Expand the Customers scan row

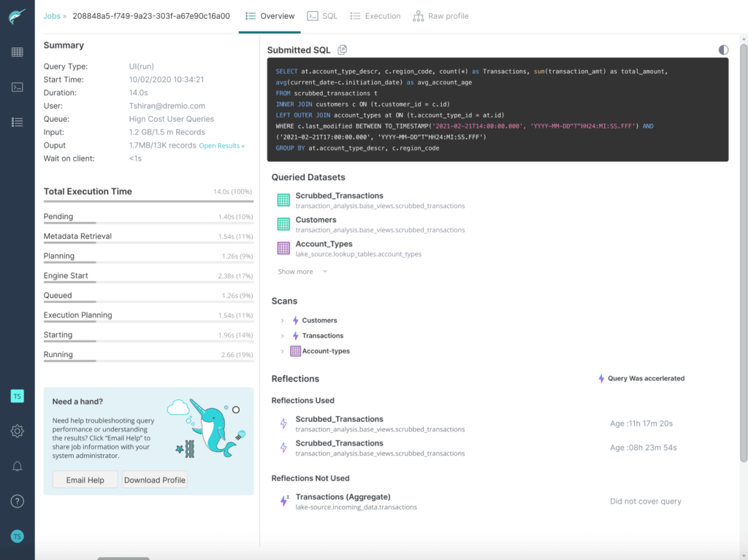tap(283, 321)
